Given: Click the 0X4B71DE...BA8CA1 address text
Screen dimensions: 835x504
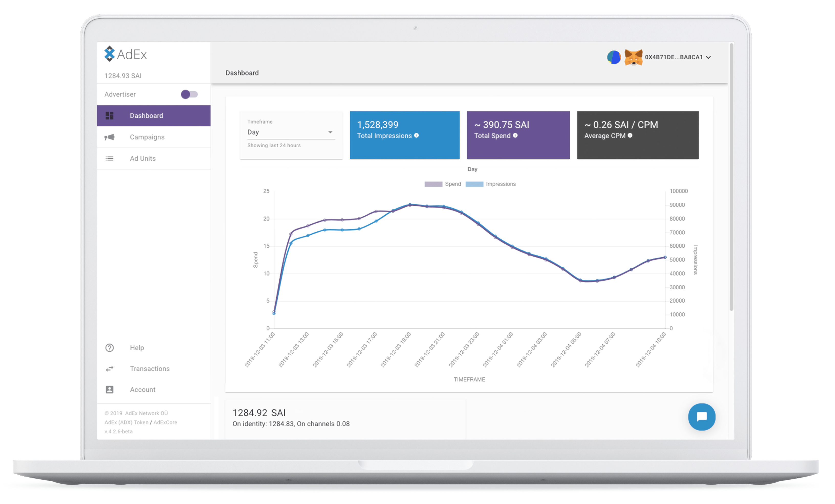Looking at the screenshot, I should [674, 57].
